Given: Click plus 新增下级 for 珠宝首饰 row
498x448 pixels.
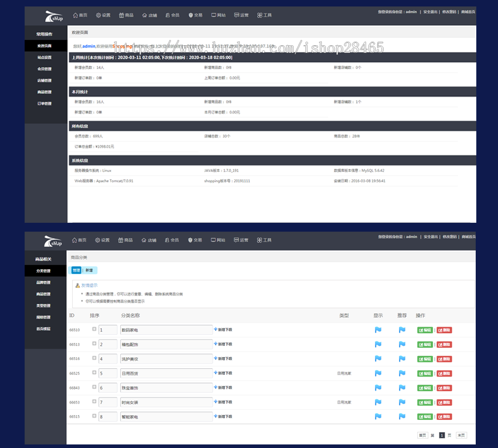Looking at the screenshot, I should point(223,387).
